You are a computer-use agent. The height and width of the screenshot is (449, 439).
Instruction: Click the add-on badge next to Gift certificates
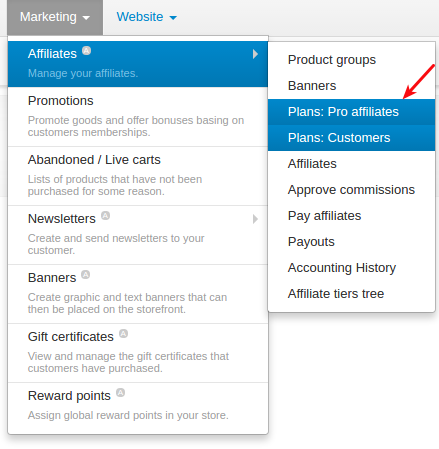tap(124, 334)
